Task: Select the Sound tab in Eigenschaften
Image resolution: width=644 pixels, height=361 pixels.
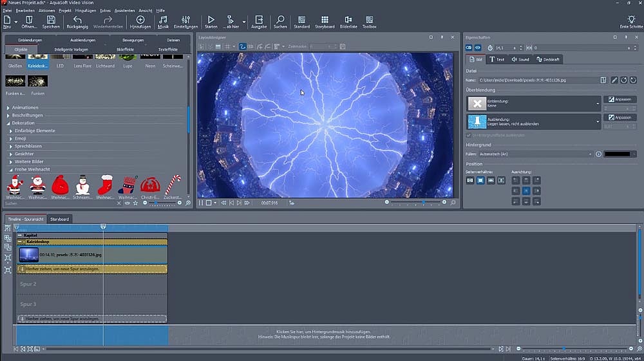Action: pos(520,59)
